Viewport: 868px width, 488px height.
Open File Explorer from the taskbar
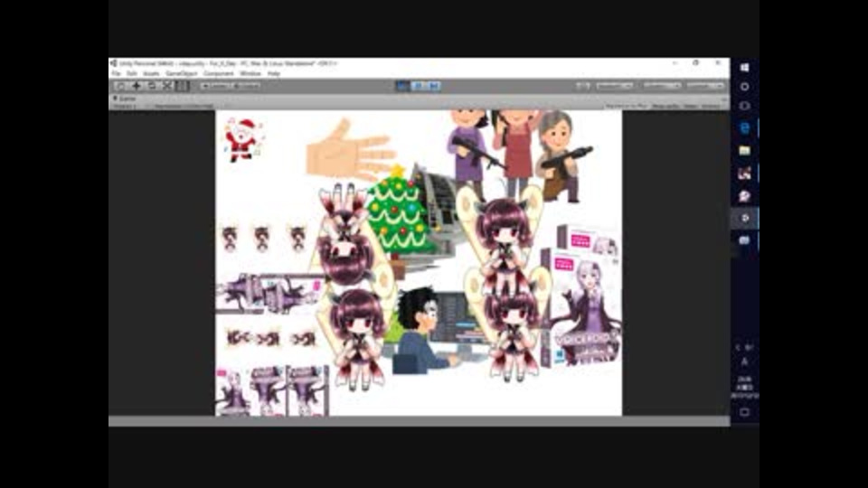click(744, 151)
